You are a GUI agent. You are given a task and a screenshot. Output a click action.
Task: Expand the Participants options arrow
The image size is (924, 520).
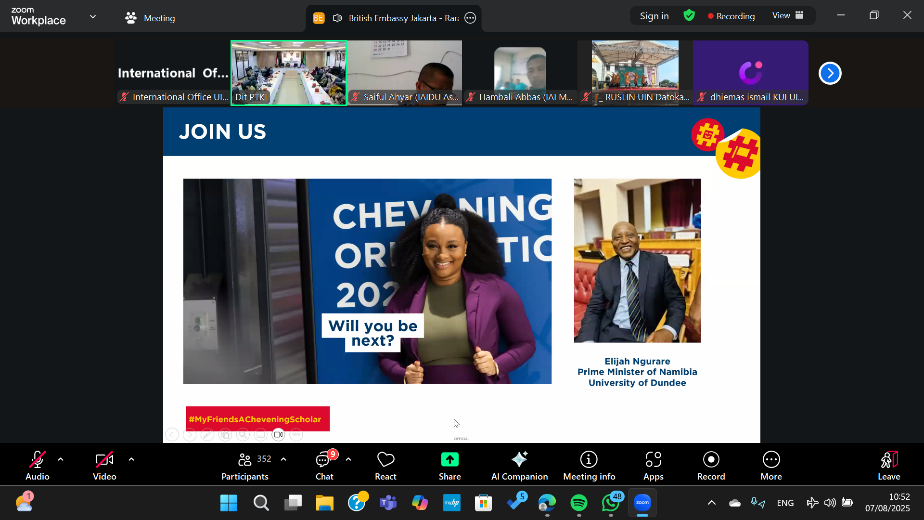[283, 459]
